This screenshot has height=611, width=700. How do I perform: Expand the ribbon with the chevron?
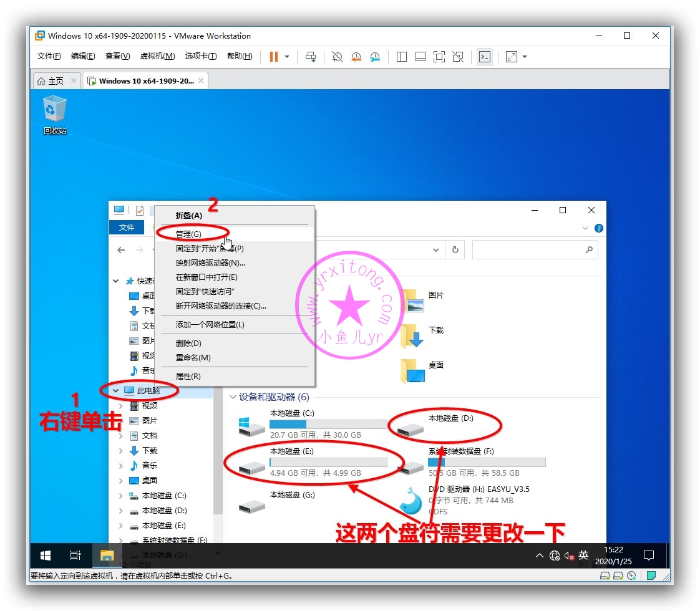585,228
